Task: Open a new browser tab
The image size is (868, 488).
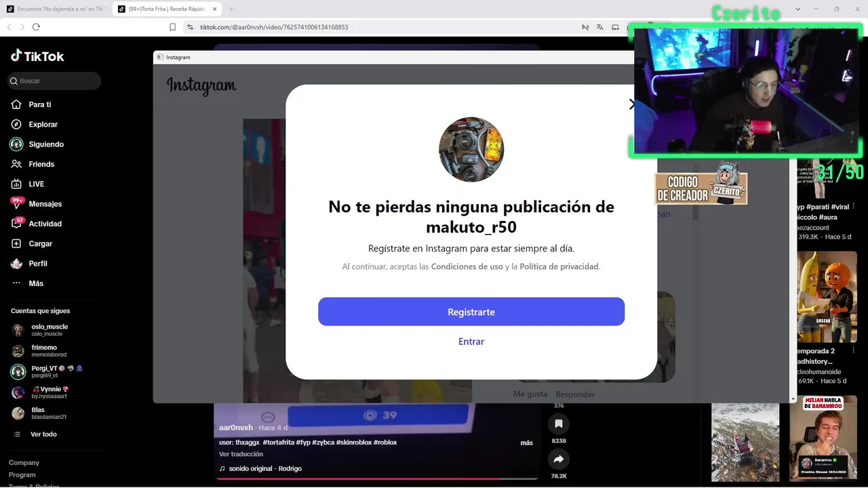Action: click(x=231, y=9)
